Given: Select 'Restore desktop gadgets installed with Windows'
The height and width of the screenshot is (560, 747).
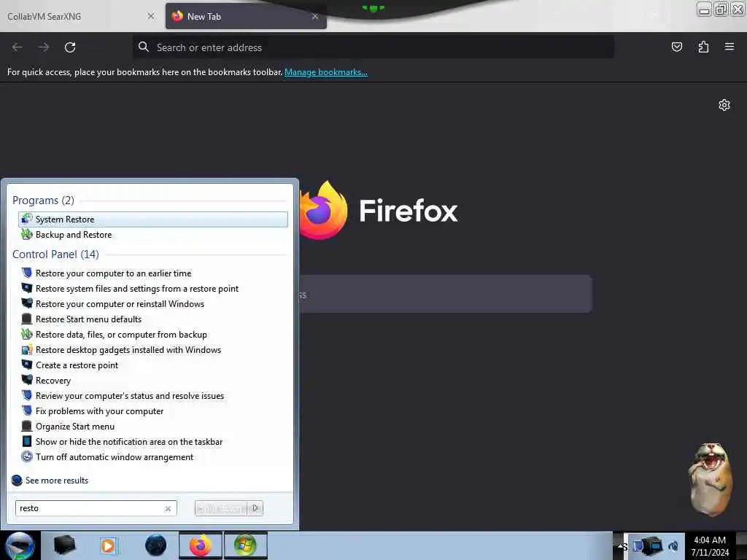Looking at the screenshot, I should 153,350.
